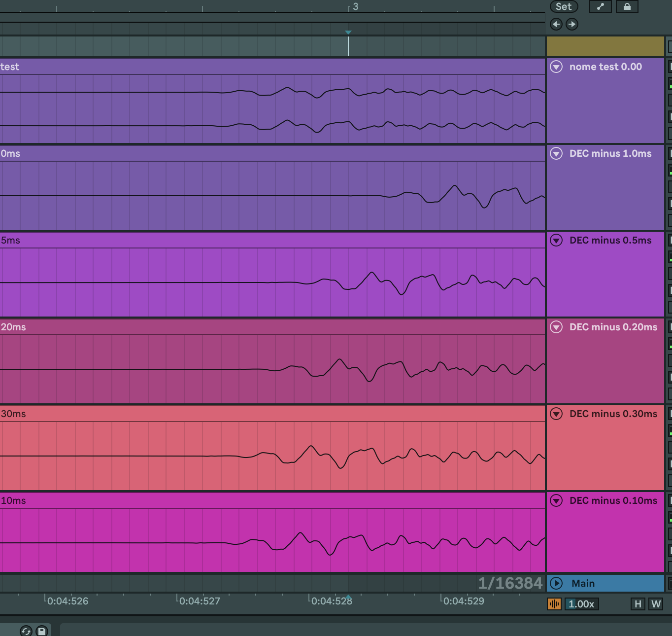Collapse the DEC minus 1.0ms track
Screen dimensions: 672x636
556,153
